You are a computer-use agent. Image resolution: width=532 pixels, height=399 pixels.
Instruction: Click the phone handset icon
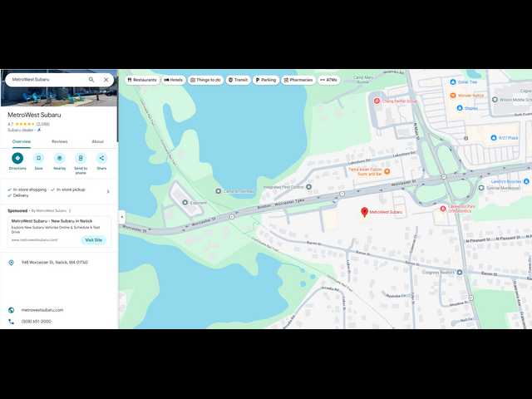pyautogui.click(x=11, y=322)
